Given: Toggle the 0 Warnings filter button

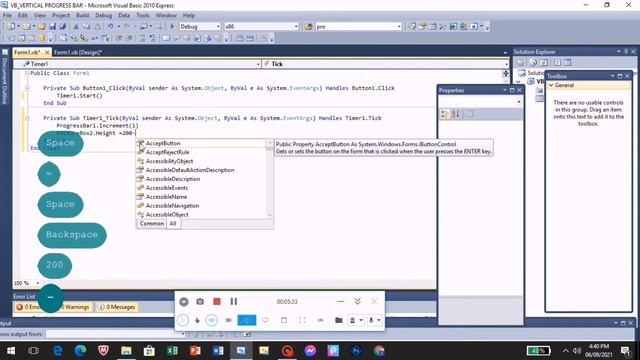Looking at the screenshot, I should pos(74,307).
